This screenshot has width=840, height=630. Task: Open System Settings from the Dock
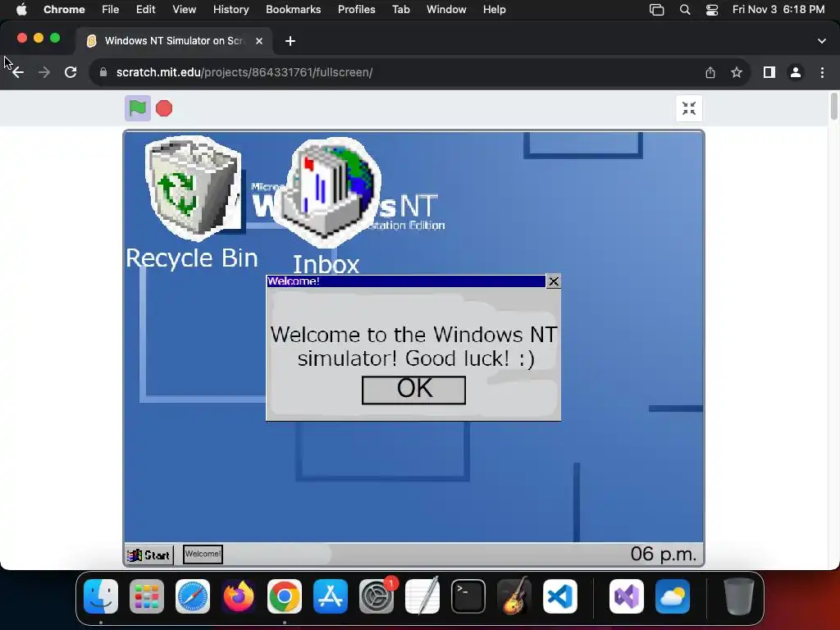[x=377, y=596]
